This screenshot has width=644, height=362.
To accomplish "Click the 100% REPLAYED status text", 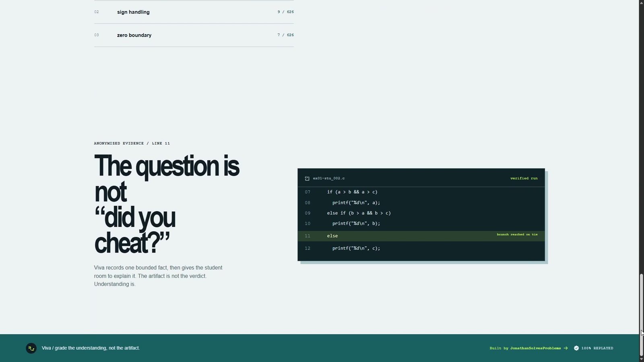I will [597, 348].
